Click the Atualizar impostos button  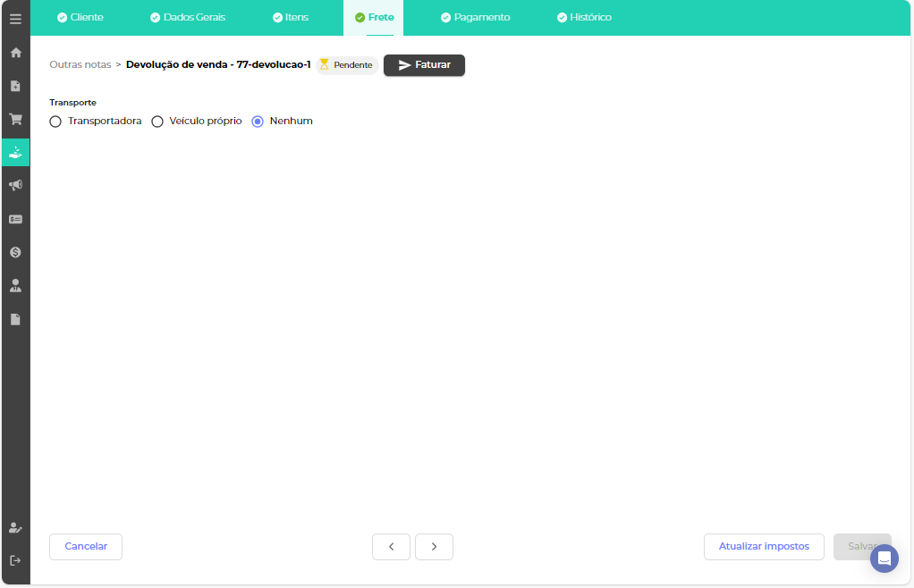[764, 547]
